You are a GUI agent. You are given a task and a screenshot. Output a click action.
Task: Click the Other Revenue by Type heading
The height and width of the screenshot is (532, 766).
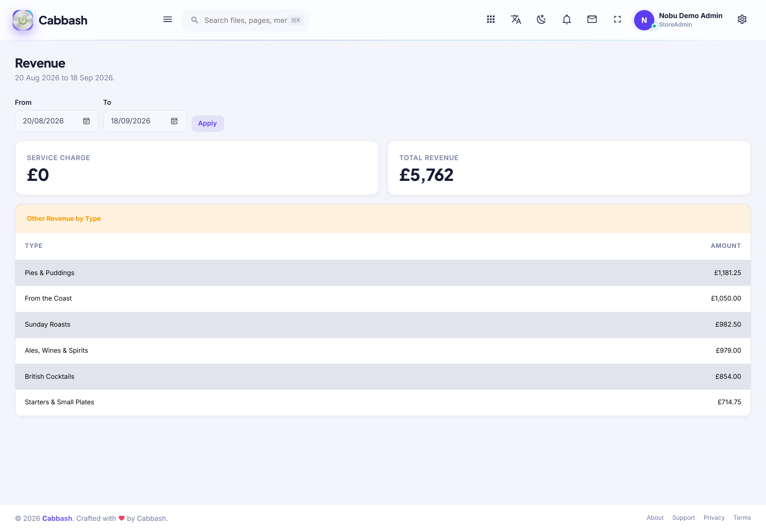coord(64,219)
